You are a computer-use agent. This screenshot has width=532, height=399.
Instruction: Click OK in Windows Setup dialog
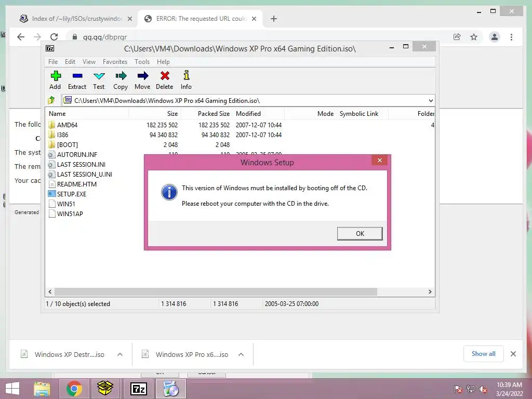click(x=360, y=233)
